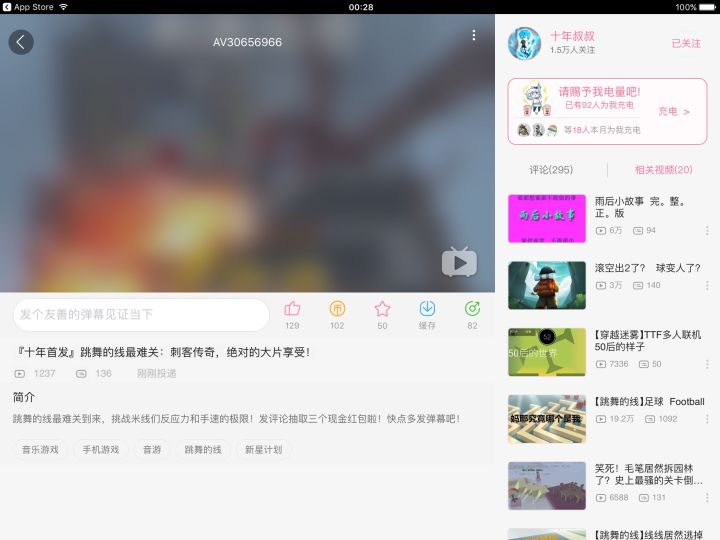Image resolution: width=720 pixels, height=540 pixels.
Task: Play the video with the TV icon
Action: (x=459, y=262)
